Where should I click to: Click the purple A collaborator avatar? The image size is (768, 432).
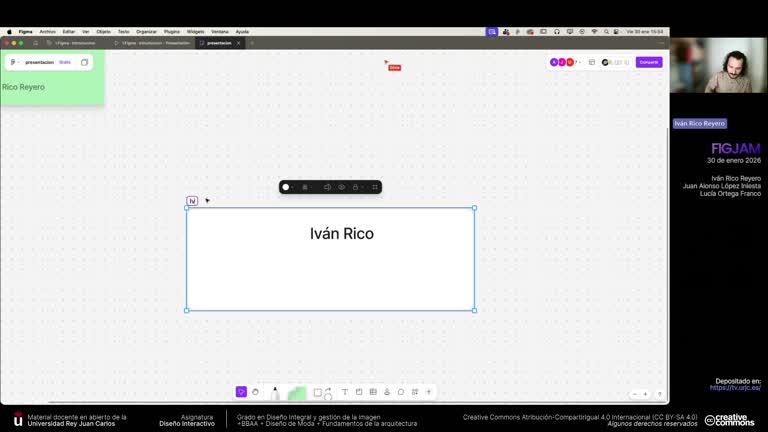[554, 62]
